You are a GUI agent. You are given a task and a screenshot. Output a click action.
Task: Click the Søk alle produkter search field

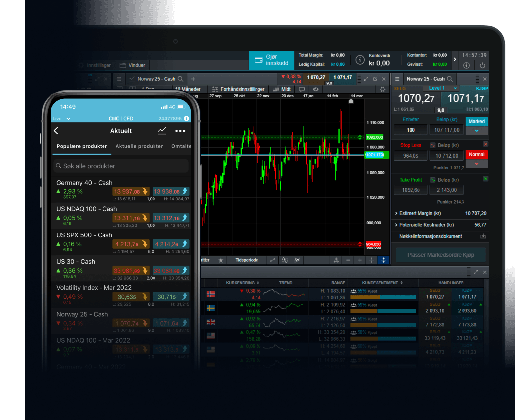pos(121,165)
